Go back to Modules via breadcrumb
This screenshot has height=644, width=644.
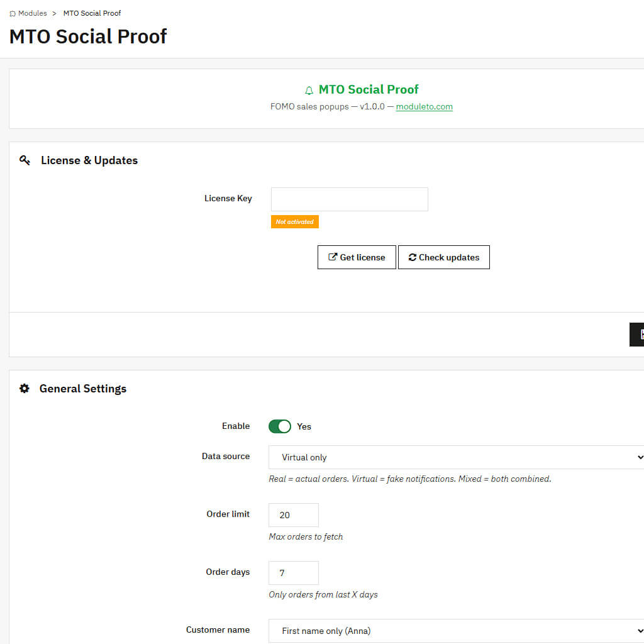pos(32,13)
